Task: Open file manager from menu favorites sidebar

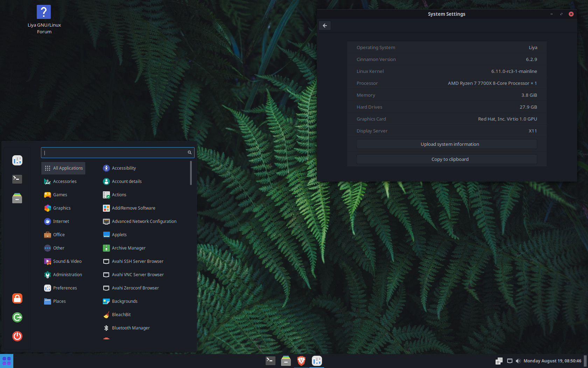Action: 17,198
